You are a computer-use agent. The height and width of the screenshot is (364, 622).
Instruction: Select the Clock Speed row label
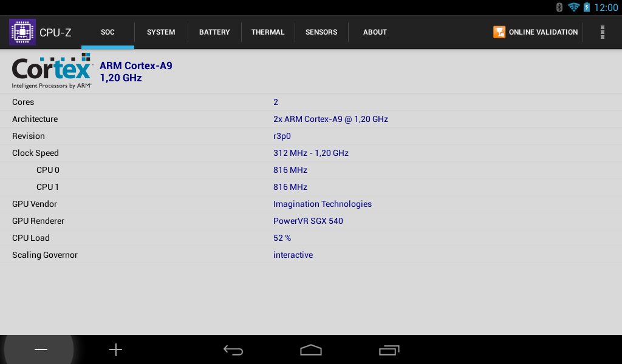35,153
